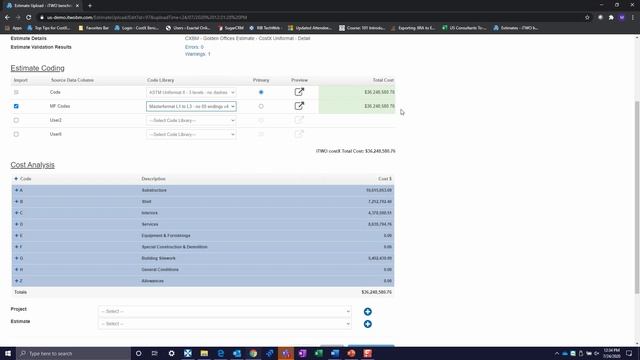The height and width of the screenshot is (360, 640).
Task: Open PowerPoint on taskbar
Action: (x=351, y=353)
